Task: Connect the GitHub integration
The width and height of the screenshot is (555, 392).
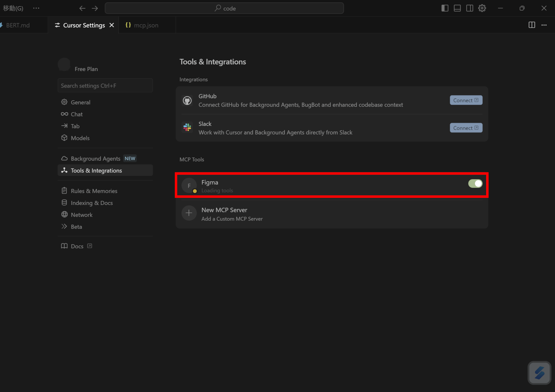Action: tap(466, 100)
